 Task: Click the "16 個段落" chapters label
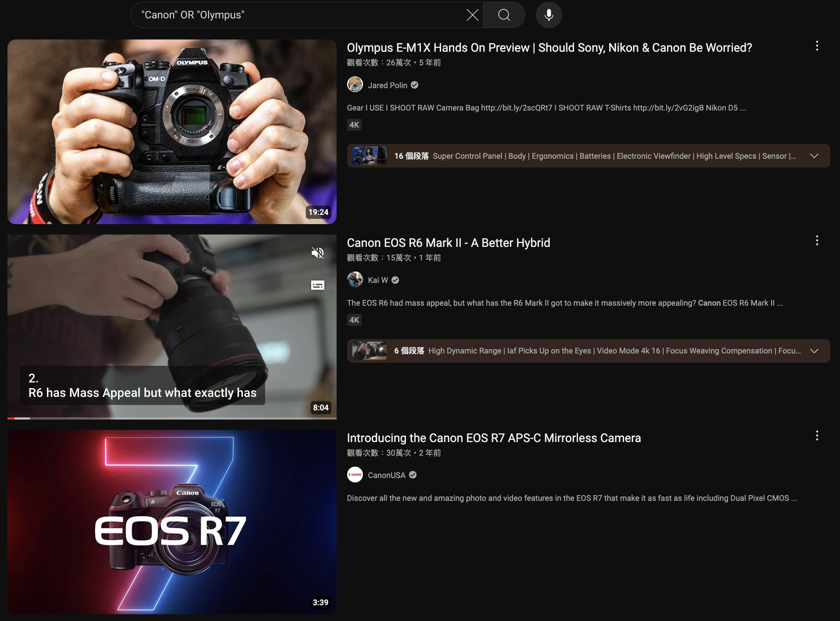(x=411, y=156)
